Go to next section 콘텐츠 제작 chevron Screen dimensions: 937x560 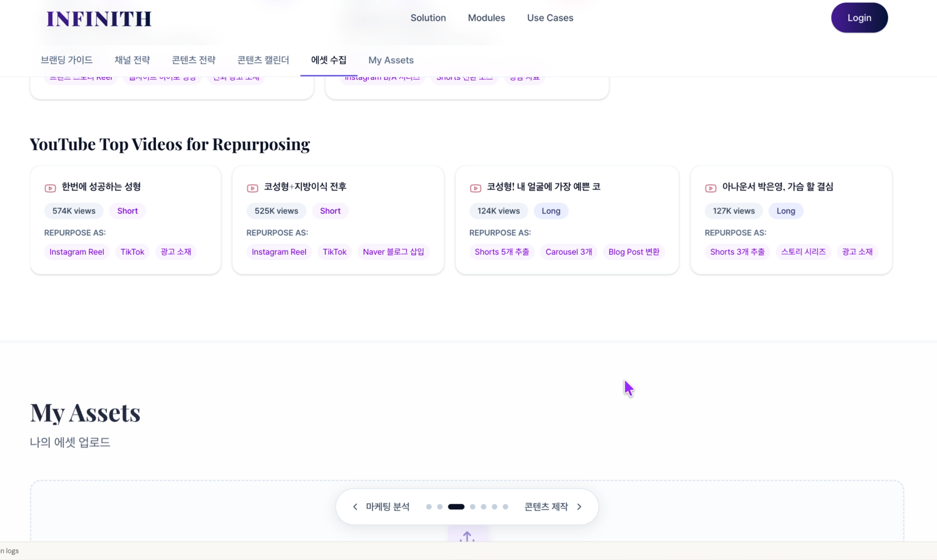pos(579,507)
